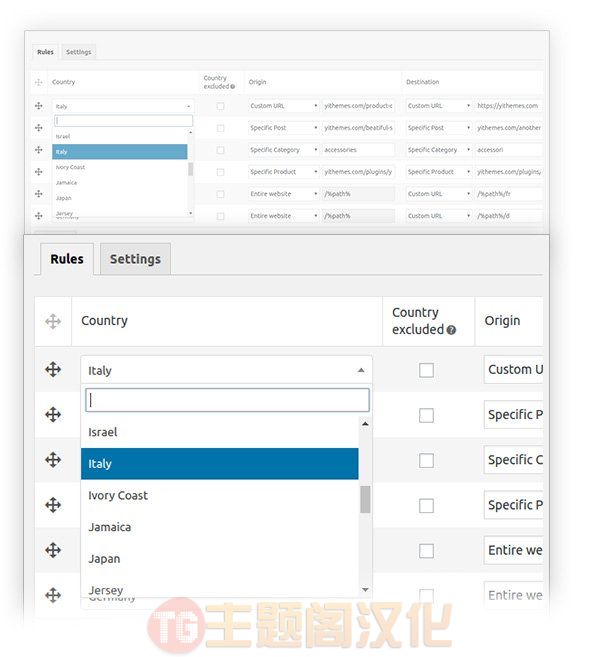Click collapse arrow on enlarged Italy select box
The width and height of the screenshot is (600, 657).
click(361, 370)
